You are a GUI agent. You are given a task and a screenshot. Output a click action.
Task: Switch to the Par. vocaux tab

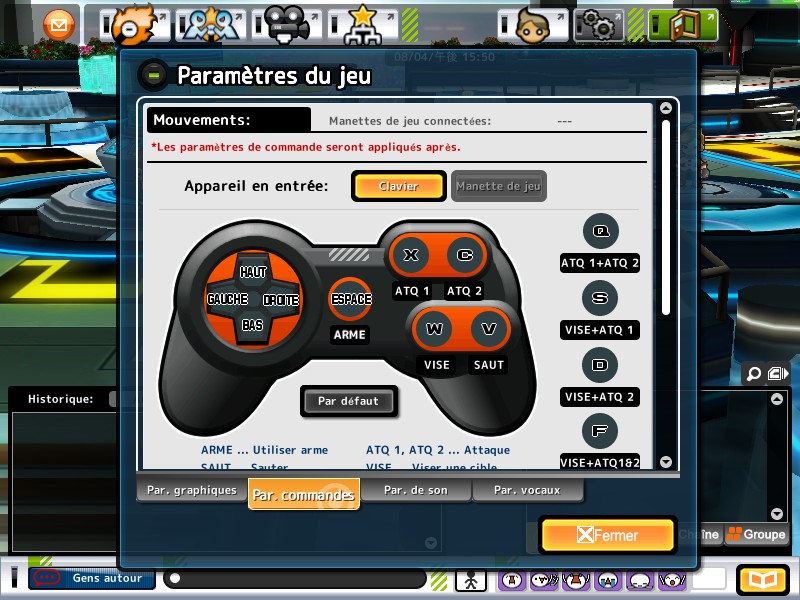(x=528, y=490)
